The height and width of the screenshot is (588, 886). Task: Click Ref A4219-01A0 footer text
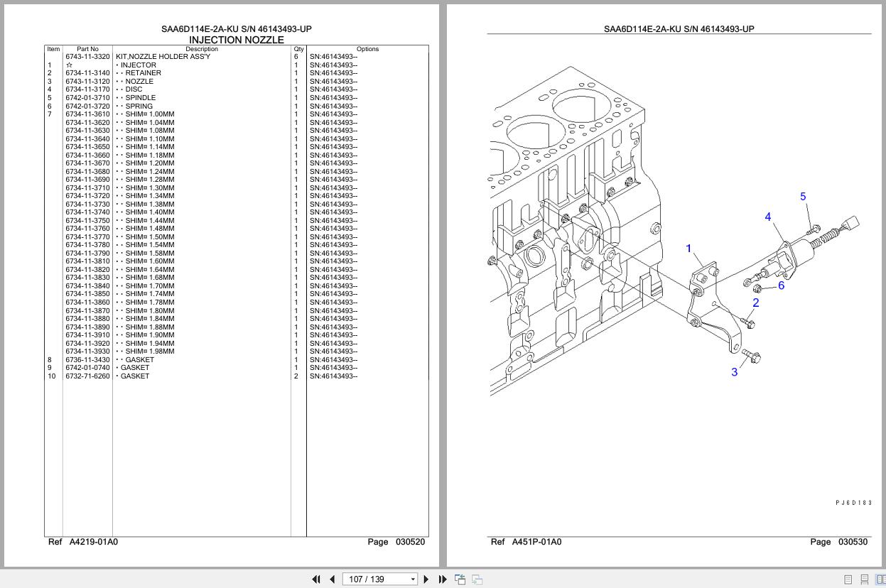click(83, 542)
